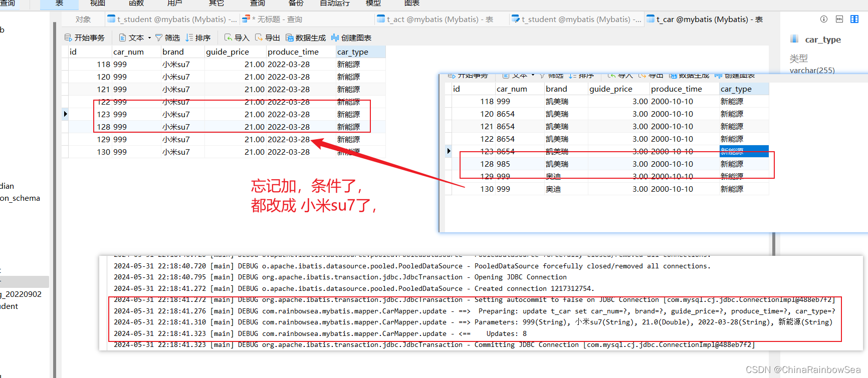
Task: Click the vertical scrollbar right of the data grid
Action: pyautogui.click(x=773, y=243)
